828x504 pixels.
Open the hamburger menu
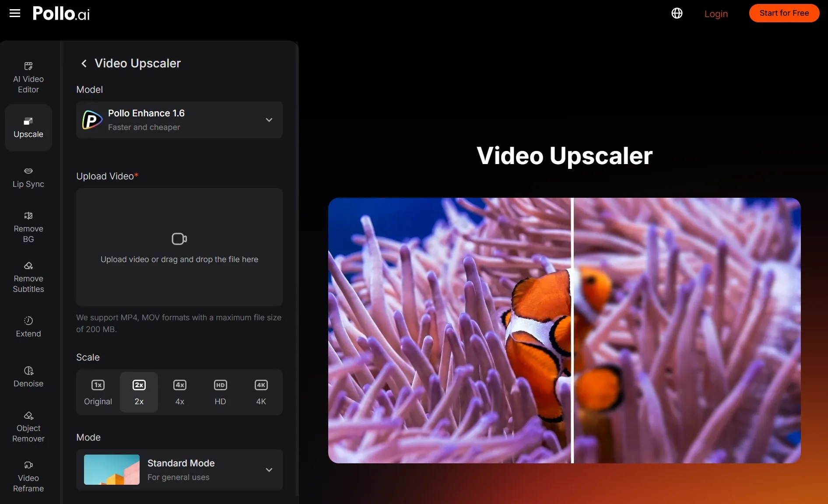[x=15, y=13]
